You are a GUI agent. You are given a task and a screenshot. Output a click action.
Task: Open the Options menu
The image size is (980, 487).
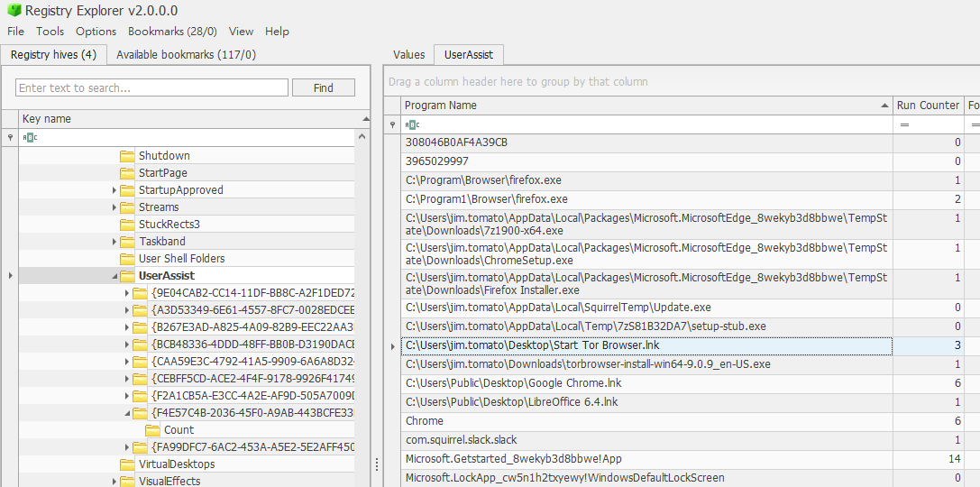(96, 32)
